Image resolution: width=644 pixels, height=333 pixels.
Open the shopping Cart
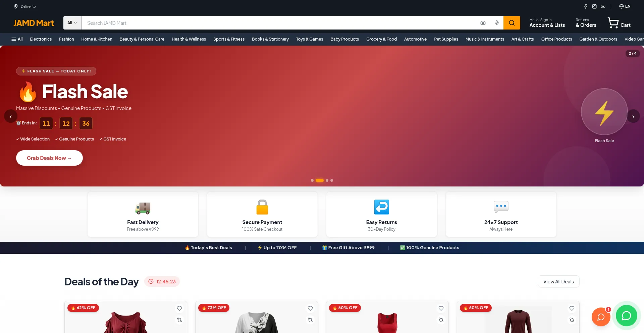click(619, 23)
